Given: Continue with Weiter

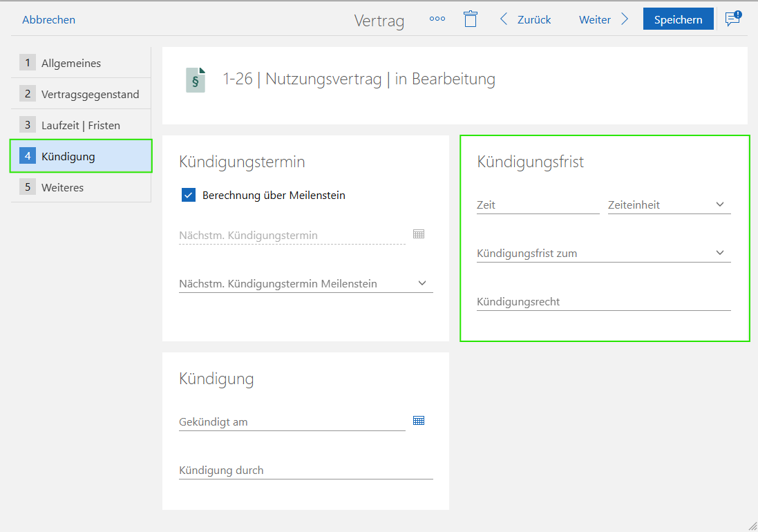Looking at the screenshot, I should pos(595,20).
